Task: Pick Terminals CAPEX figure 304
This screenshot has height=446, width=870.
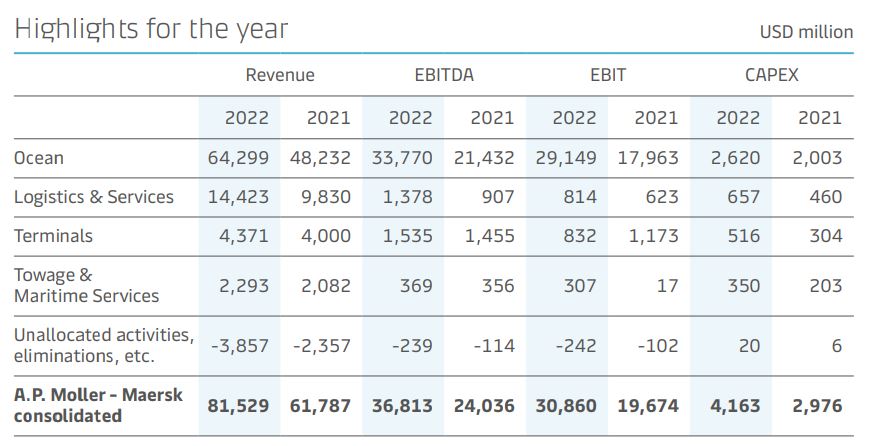Action: tap(826, 236)
